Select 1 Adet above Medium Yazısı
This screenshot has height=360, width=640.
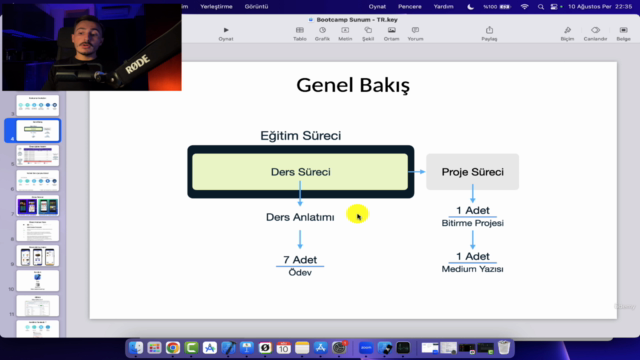pyautogui.click(x=473, y=256)
